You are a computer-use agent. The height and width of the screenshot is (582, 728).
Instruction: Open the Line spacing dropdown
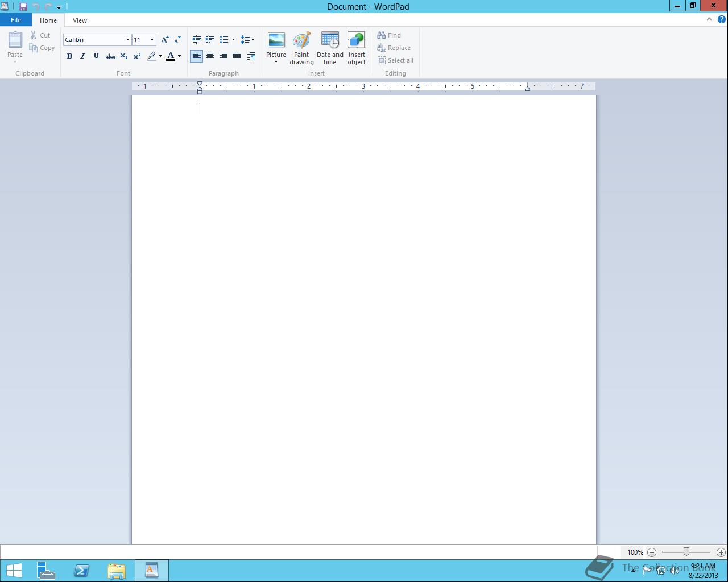click(247, 40)
